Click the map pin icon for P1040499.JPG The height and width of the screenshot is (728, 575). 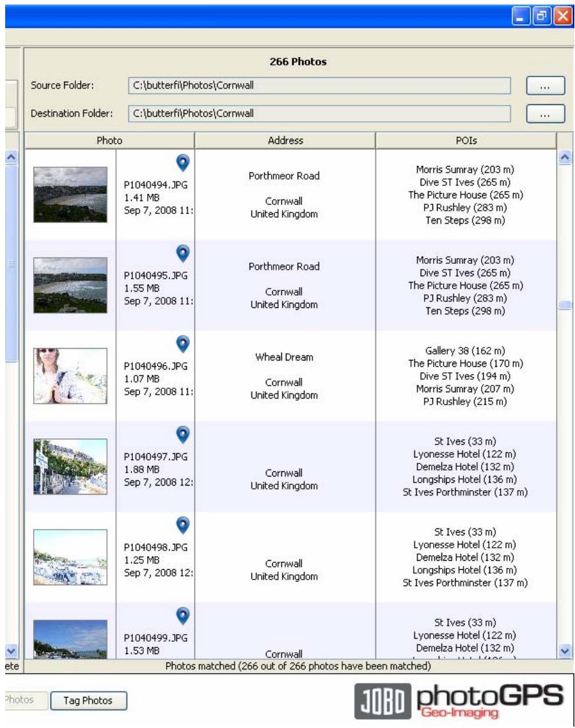(x=183, y=616)
